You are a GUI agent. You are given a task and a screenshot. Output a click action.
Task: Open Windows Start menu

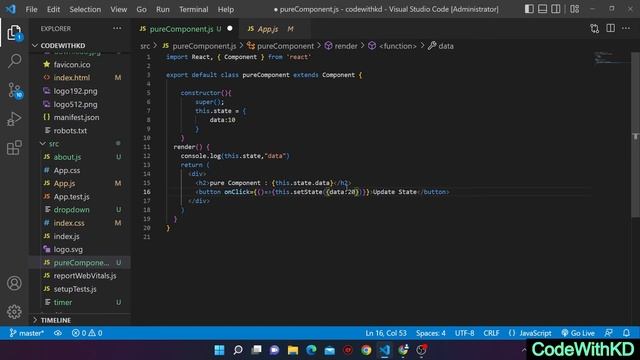(220, 350)
